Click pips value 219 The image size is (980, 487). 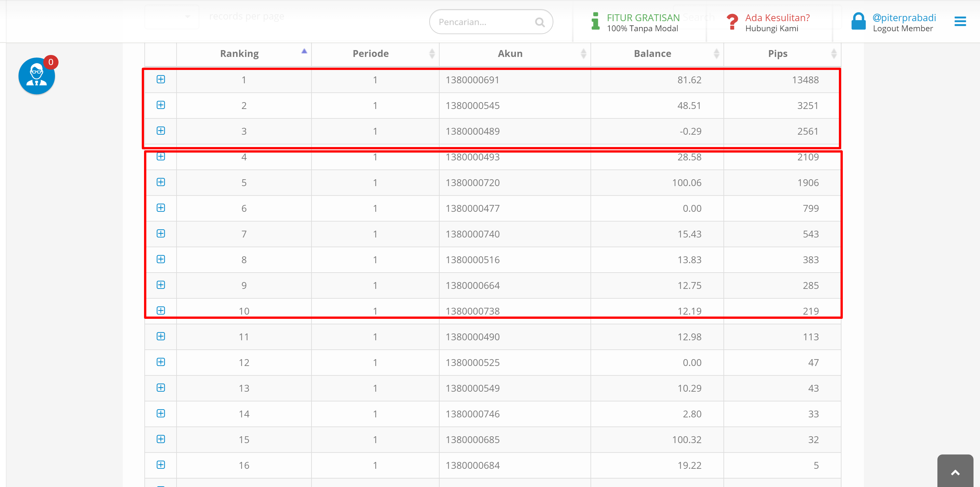click(810, 311)
